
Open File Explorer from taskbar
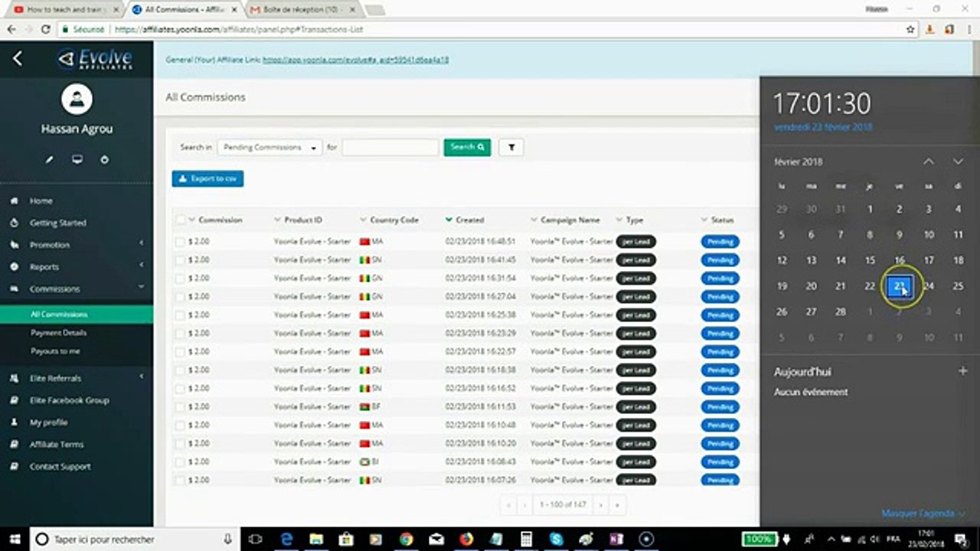[x=316, y=539]
